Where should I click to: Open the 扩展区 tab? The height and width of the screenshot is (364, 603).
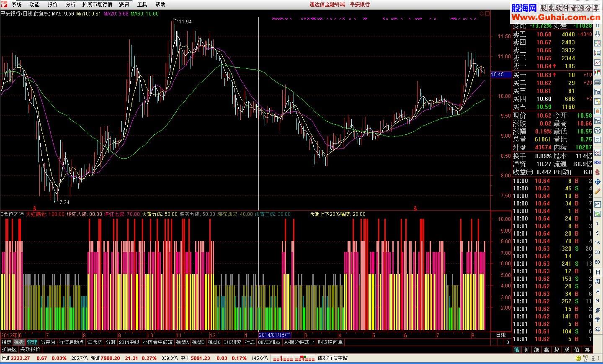coord(9,349)
